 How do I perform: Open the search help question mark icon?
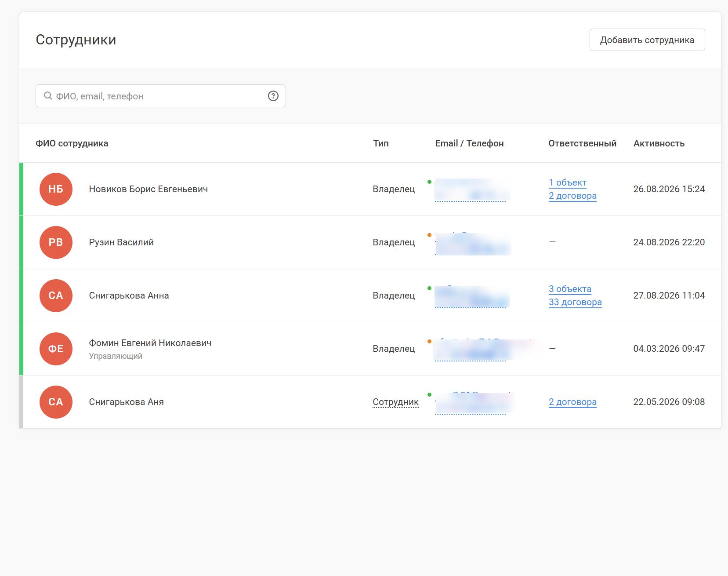click(273, 96)
